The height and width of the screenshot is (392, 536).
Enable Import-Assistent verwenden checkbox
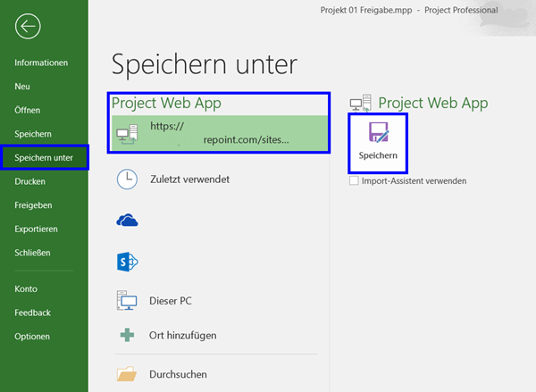click(x=355, y=181)
